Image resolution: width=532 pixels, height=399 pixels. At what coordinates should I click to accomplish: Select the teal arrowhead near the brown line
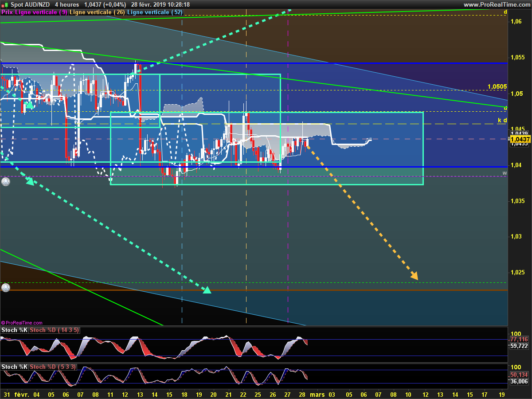pyautogui.click(x=207, y=290)
